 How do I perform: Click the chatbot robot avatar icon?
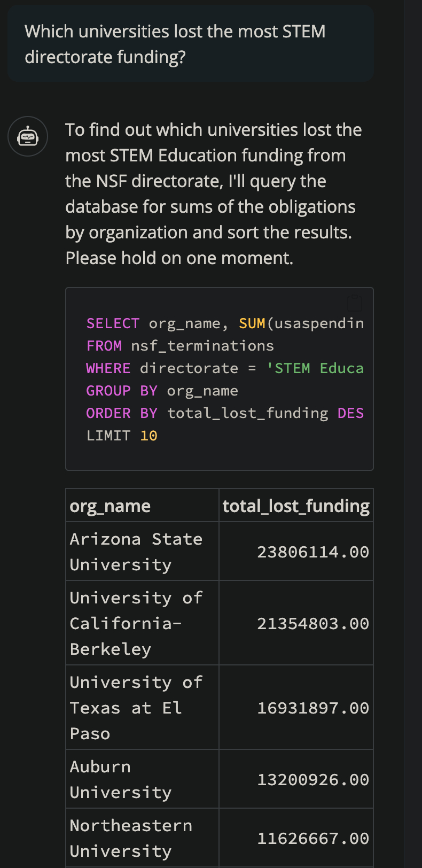tap(28, 137)
